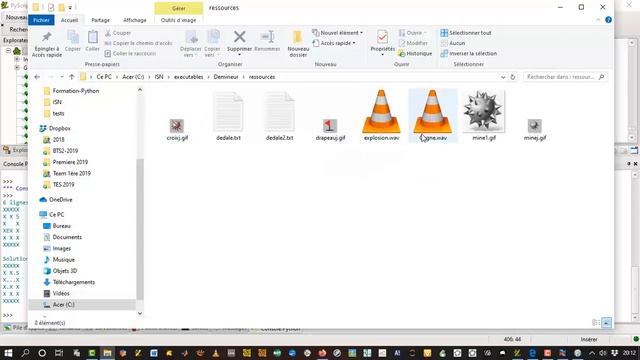The height and width of the screenshot is (360, 640).
Task: Click the Modifier ribbon command
Action: coord(413,43)
